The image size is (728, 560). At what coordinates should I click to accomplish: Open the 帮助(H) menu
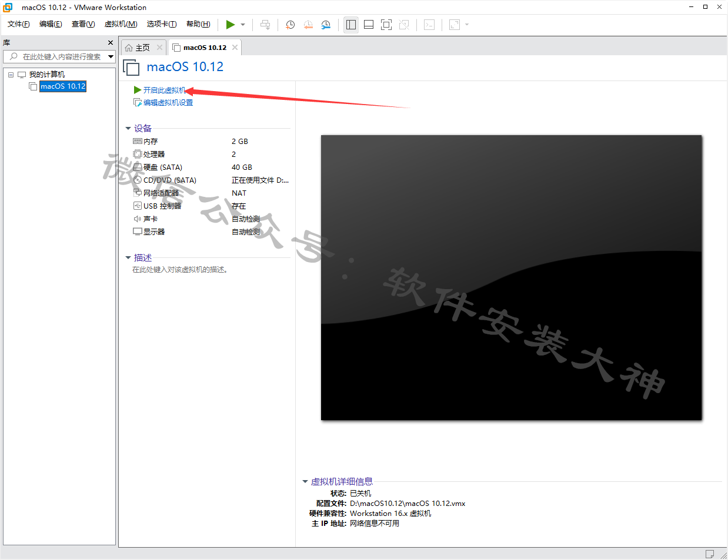click(x=198, y=24)
